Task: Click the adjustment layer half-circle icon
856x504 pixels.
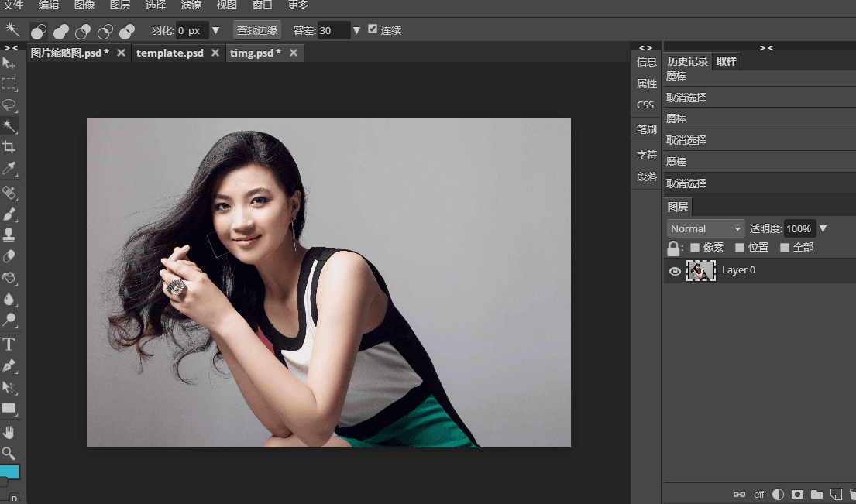Action: pyautogui.click(x=778, y=494)
